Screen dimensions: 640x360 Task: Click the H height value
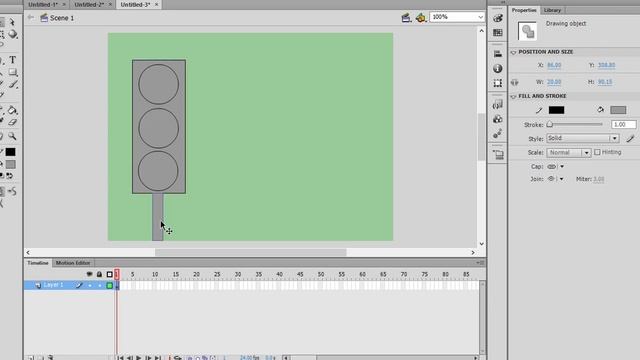[x=605, y=82]
